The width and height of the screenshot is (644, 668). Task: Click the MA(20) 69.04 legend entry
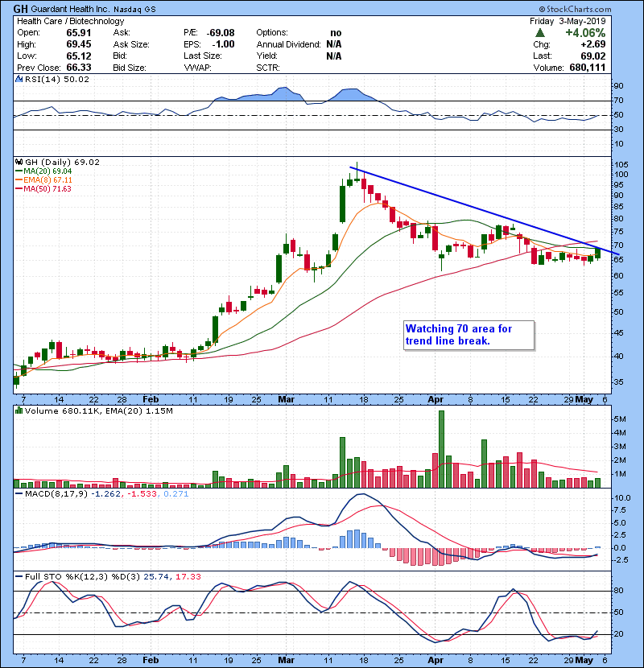pyautogui.click(x=44, y=171)
